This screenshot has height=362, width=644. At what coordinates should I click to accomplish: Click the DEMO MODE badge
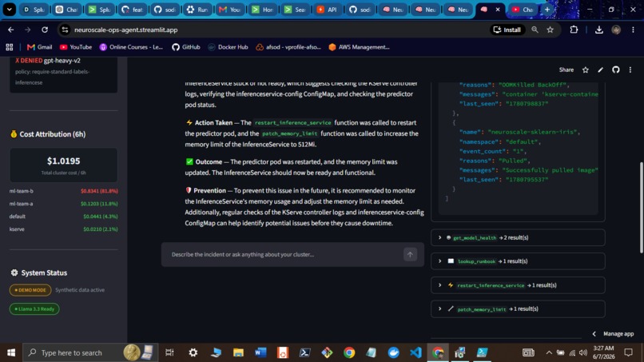(30, 290)
